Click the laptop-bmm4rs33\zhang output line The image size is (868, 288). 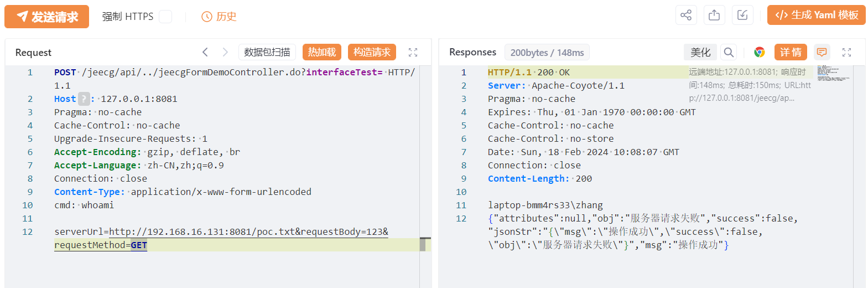pos(545,205)
